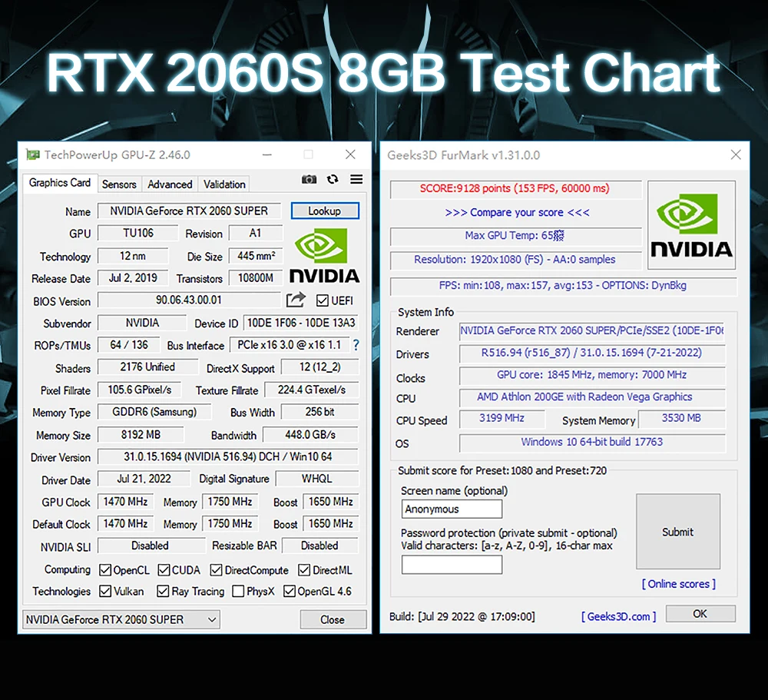
Task: Click the BIOS export share icon
Action: point(296,300)
